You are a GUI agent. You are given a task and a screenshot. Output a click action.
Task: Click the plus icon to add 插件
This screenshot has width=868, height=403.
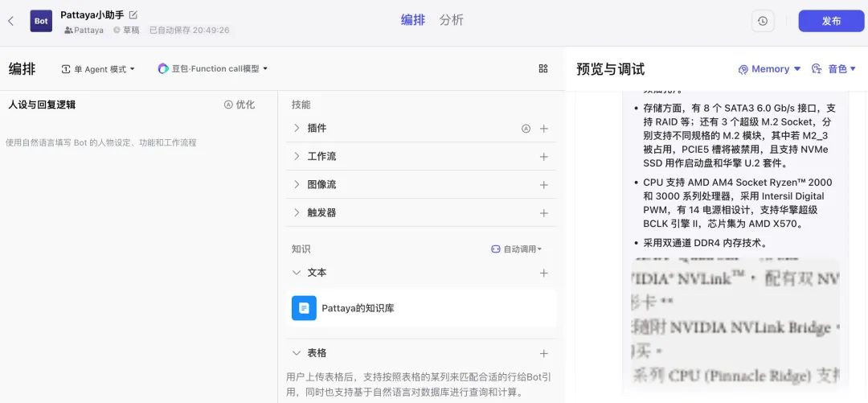(x=543, y=129)
